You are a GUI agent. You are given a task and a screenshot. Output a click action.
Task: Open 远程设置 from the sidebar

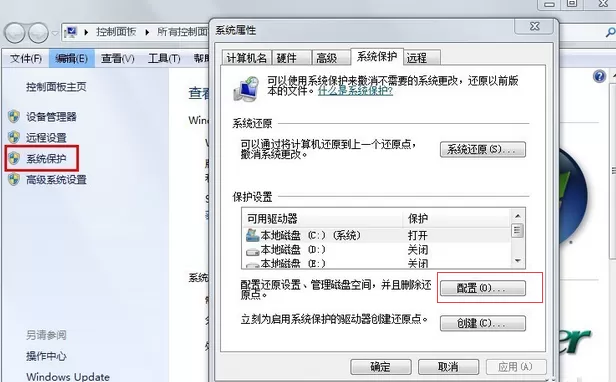[46, 138]
